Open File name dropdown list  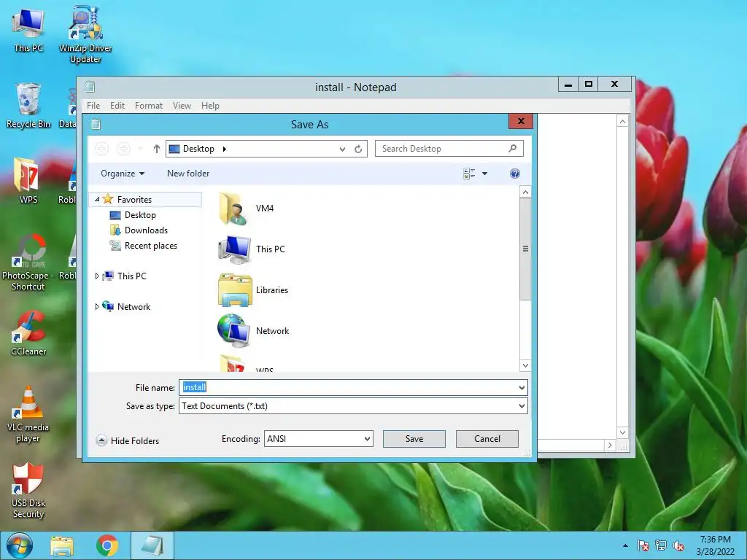522,388
